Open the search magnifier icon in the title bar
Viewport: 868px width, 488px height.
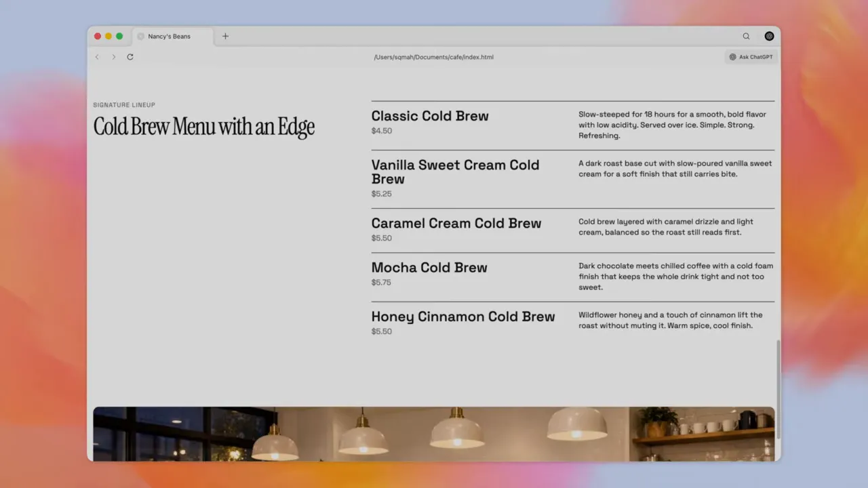pyautogui.click(x=746, y=37)
